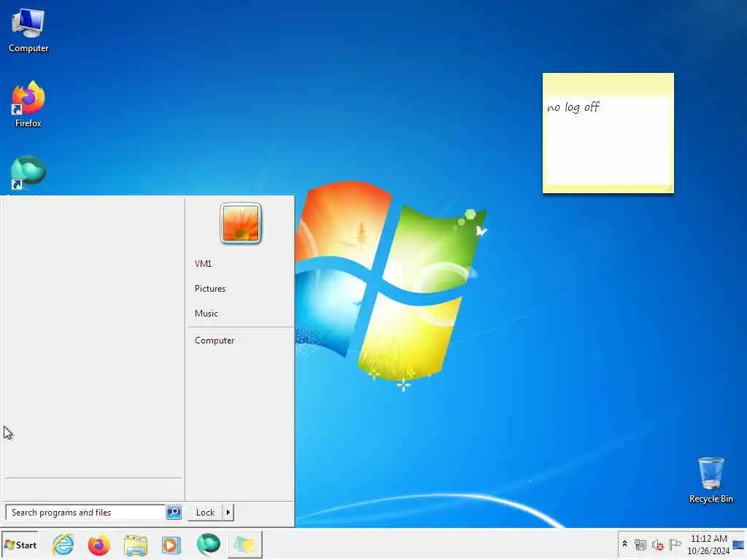The height and width of the screenshot is (560, 747).
Task: Click the network tray icon
Action: 640,544
